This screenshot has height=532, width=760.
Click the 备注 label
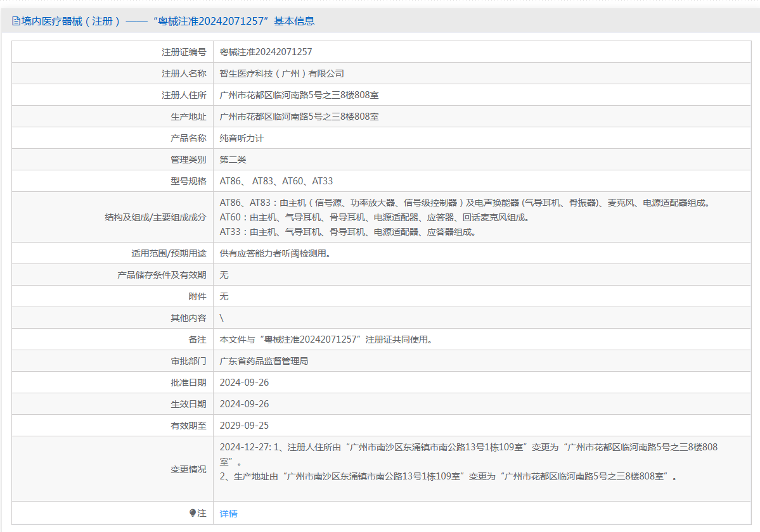[x=197, y=339]
